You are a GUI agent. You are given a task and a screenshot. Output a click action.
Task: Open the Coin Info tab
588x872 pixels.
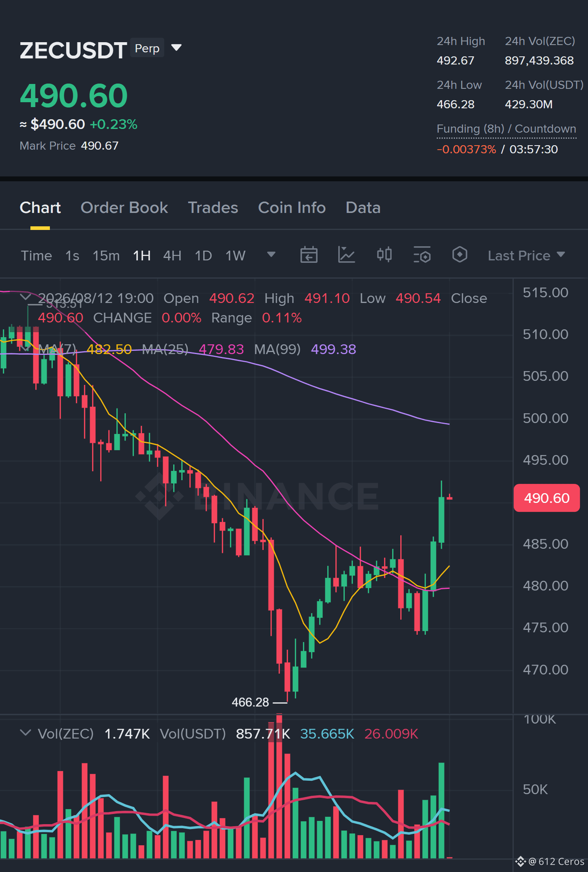(x=292, y=208)
